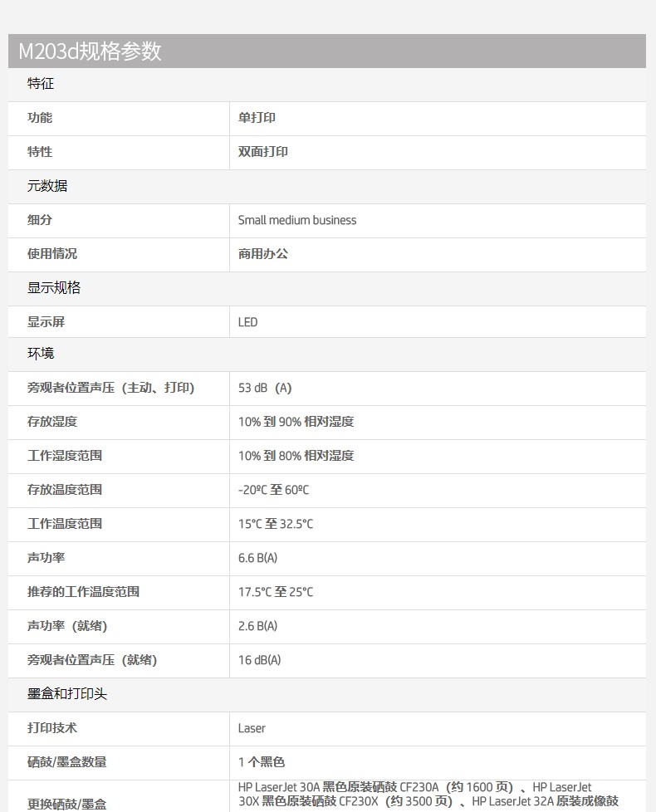
Task: Click 旁观者位置声压(主动、打印) label
Action: click(x=110, y=388)
